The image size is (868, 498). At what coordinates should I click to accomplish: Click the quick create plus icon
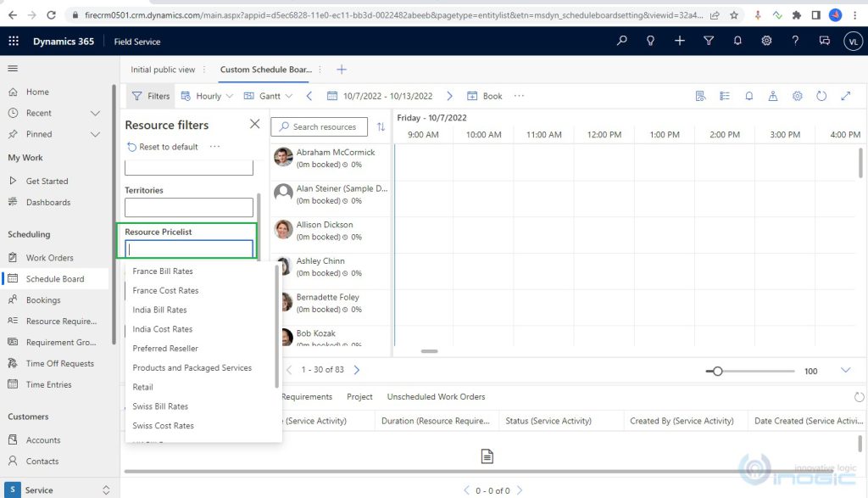click(681, 41)
